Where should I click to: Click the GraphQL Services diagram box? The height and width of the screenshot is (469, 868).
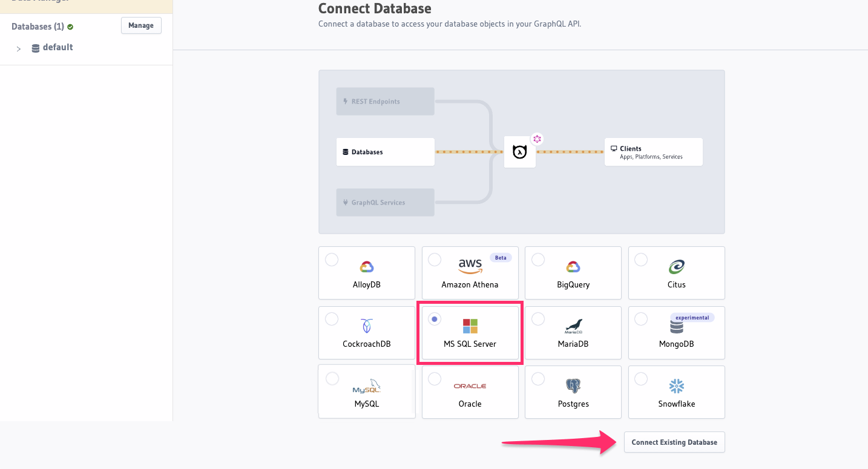[386, 203]
